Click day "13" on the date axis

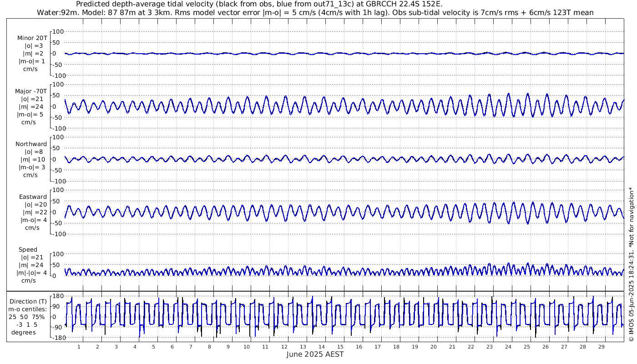click(x=303, y=347)
